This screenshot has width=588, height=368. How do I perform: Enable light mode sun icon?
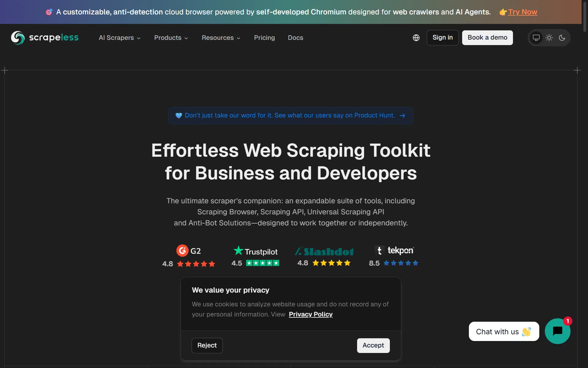pos(549,38)
